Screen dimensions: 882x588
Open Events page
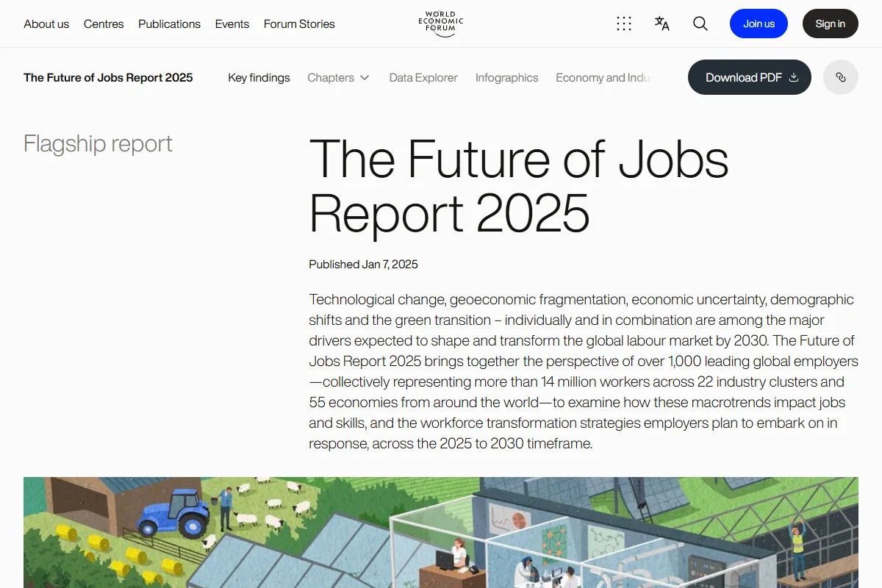click(232, 24)
